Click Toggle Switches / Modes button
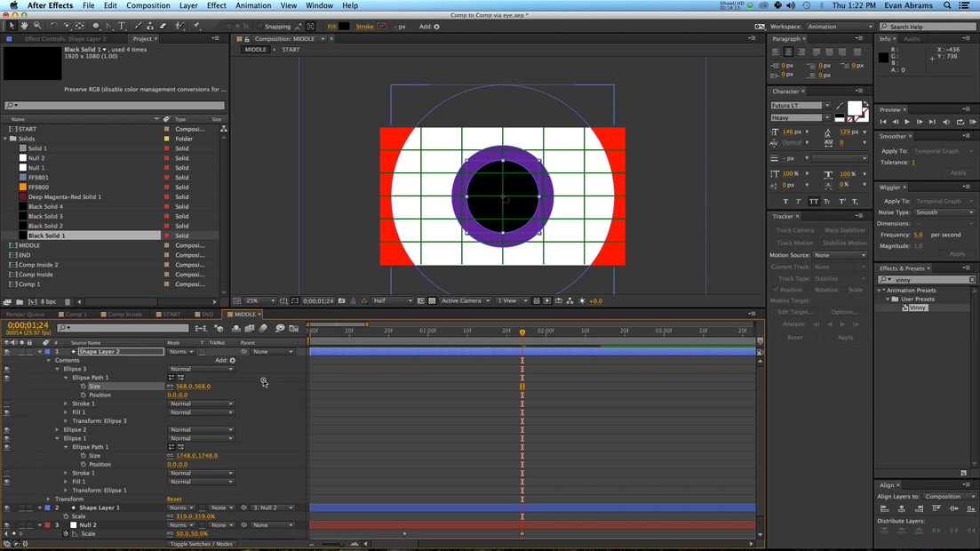The image size is (980, 551). pos(201,544)
